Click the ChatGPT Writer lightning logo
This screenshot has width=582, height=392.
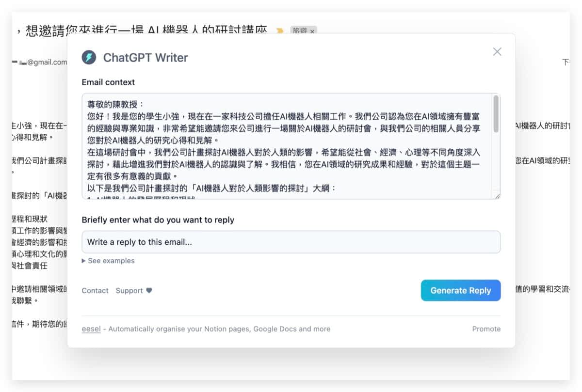[x=89, y=58]
